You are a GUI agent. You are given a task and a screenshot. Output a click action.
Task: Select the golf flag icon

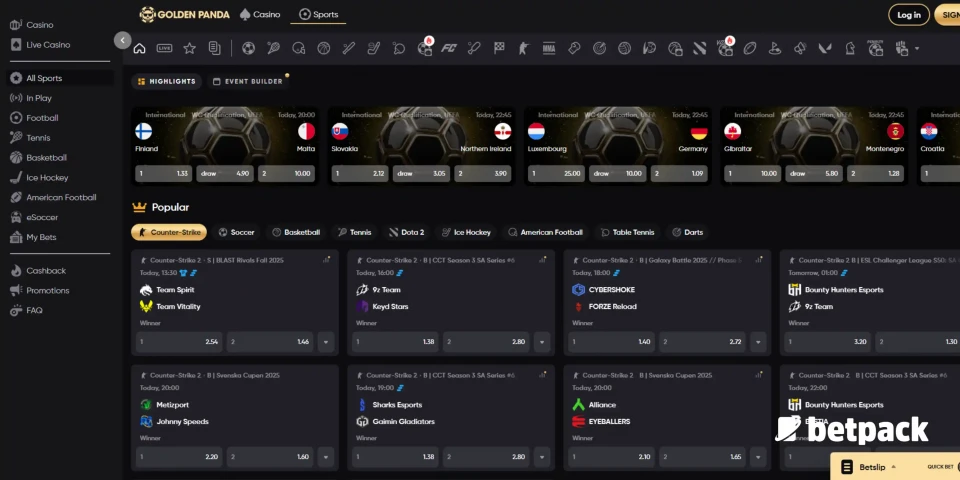click(x=774, y=48)
